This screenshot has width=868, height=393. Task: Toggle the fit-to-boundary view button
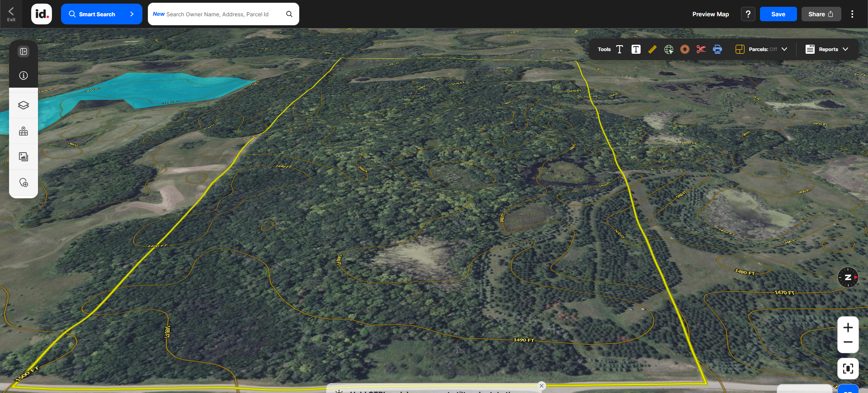(848, 369)
